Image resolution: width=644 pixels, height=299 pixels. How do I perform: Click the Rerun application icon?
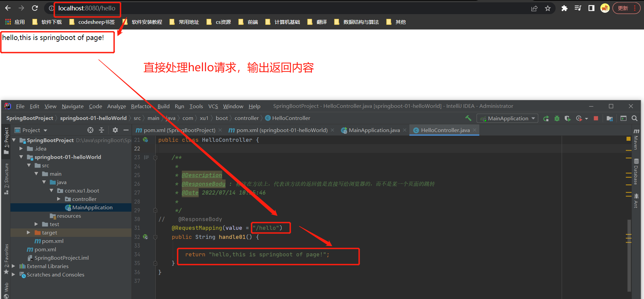click(x=546, y=118)
